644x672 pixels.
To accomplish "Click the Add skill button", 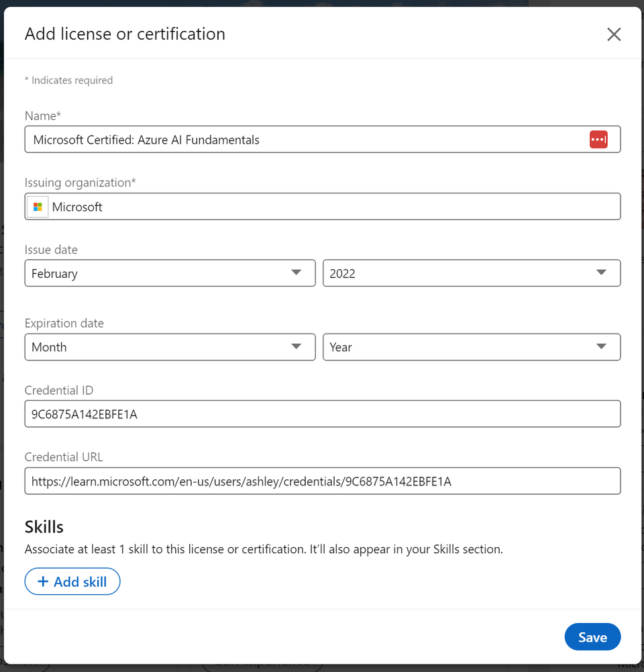I will [72, 581].
